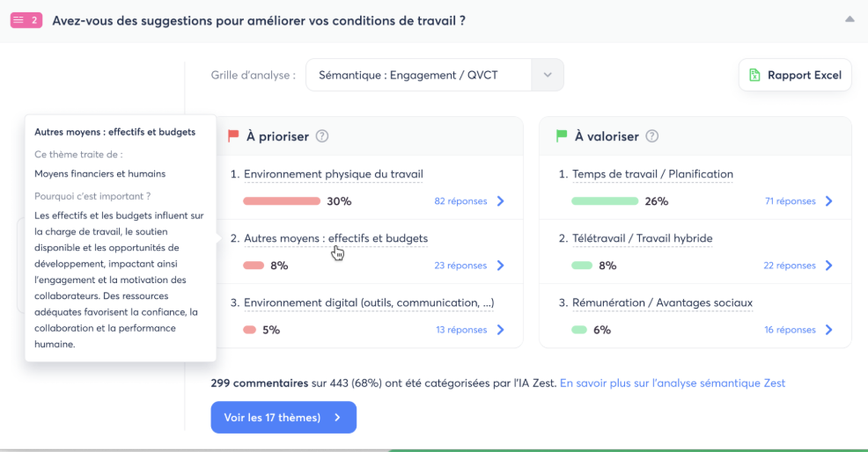The height and width of the screenshot is (452, 868).
Task: Click the green 26% progress bar
Action: pyautogui.click(x=605, y=201)
